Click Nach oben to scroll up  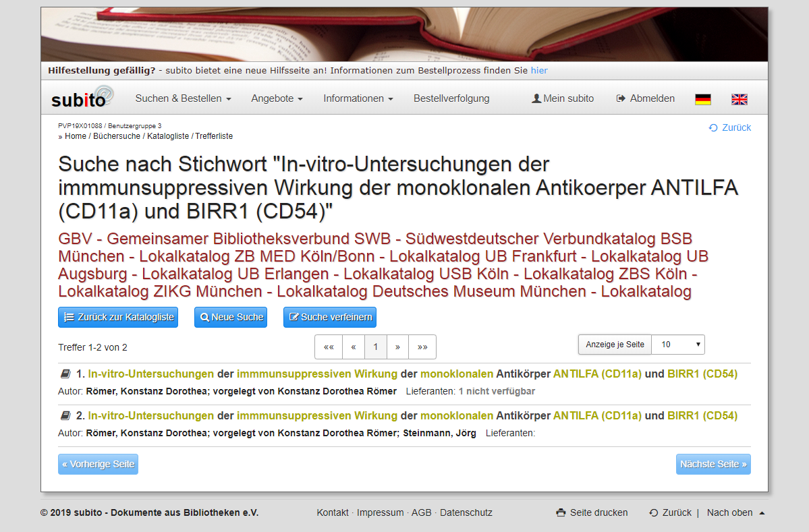(735, 512)
